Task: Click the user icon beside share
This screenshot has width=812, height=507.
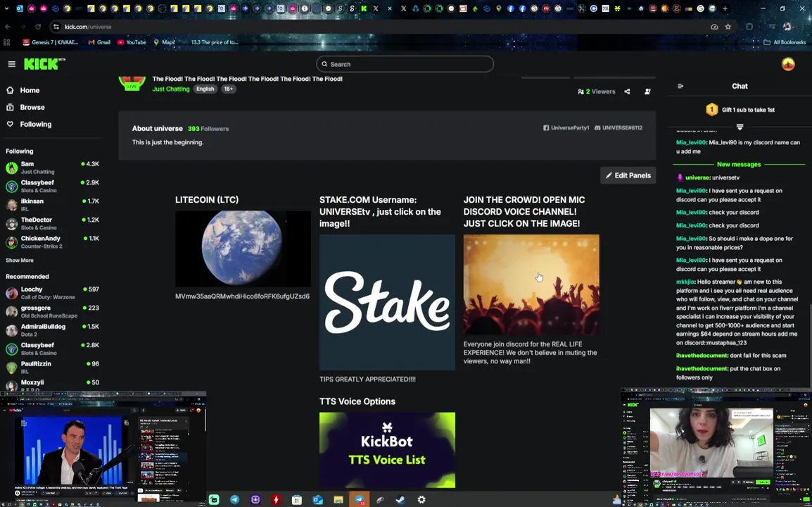Action: 647,92
